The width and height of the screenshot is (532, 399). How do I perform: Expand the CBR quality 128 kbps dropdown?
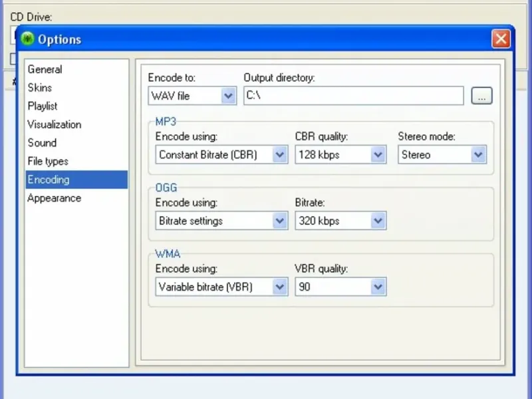coord(340,155)
